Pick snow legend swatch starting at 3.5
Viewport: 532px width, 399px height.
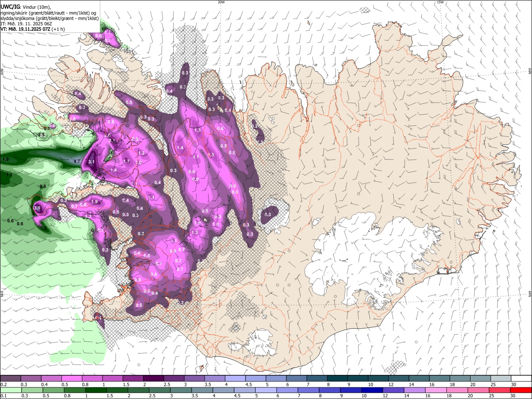pos(214,379)
